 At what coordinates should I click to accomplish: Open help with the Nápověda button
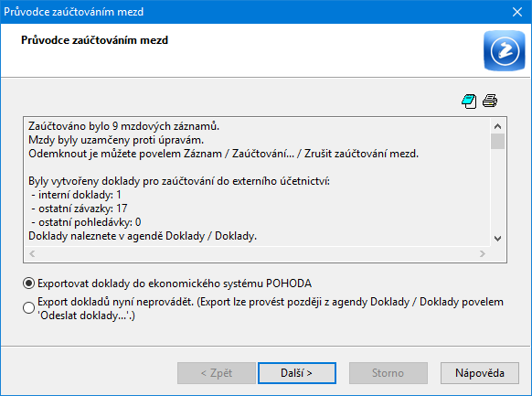(x=480, y=373)
